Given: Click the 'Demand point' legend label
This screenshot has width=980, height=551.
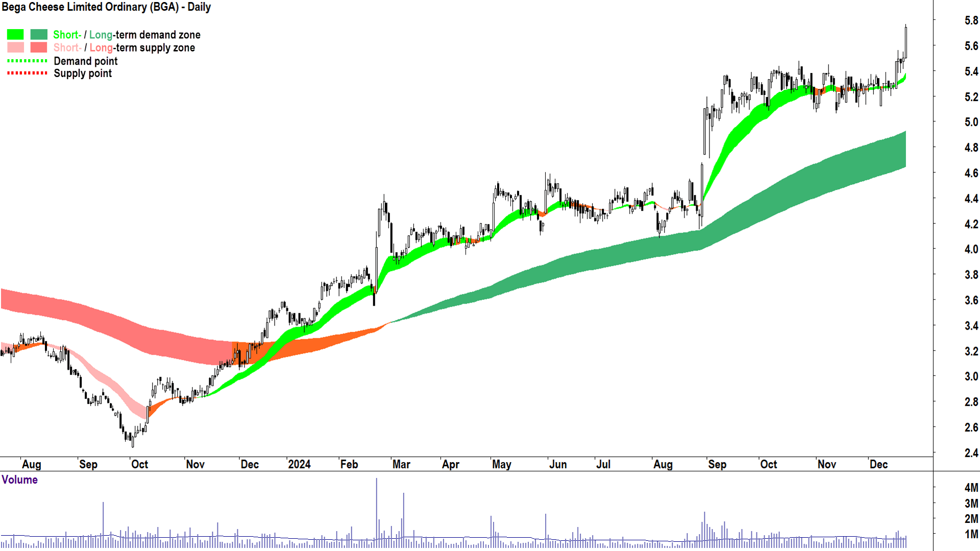Looking at the screenshot, I should pyautogui.click(x=86, y=61).
